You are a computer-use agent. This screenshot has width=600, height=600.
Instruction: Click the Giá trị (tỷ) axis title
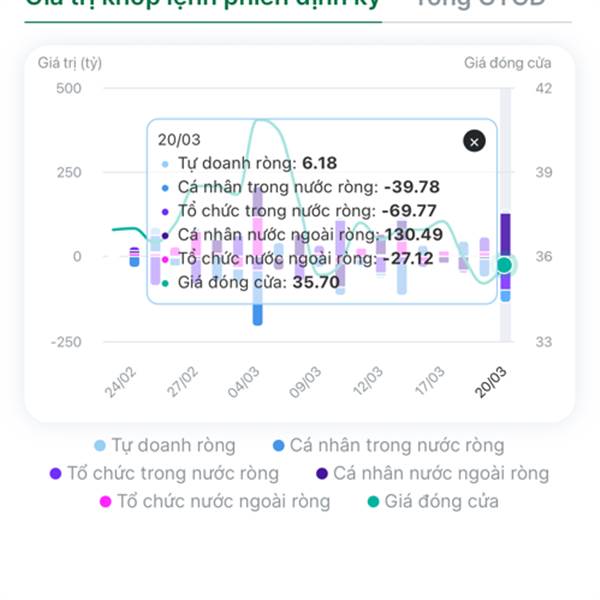click(x=70, y=63)
